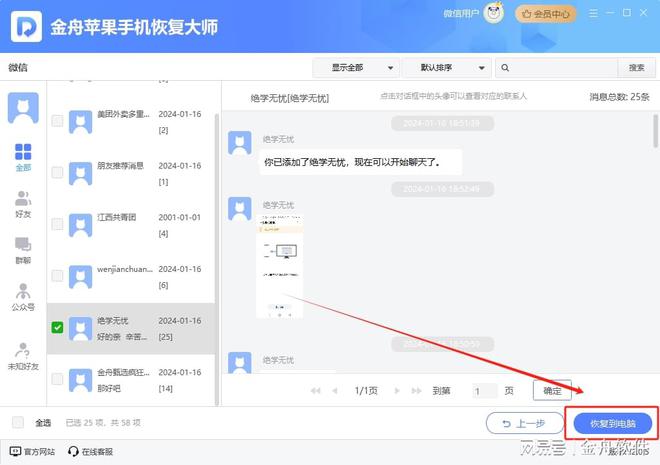The width and height of the screenshot is (660, 465).
Task: Click the chat message pane scrollbar
Action: [655, 131]
